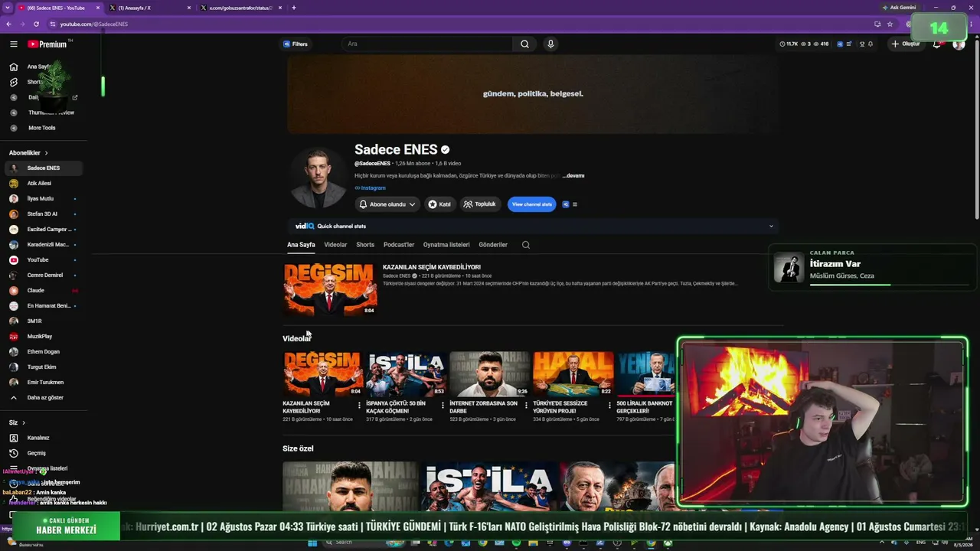
Task: Expand the vidIQ Quick channel stats panel
Action: (771, 226)
